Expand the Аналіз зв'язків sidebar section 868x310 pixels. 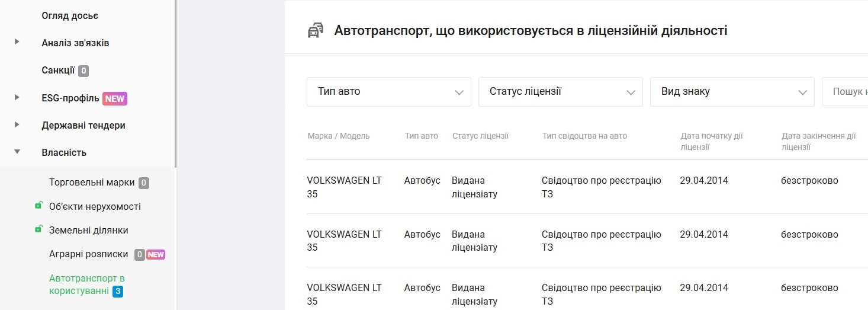click(x=17, y=42)
